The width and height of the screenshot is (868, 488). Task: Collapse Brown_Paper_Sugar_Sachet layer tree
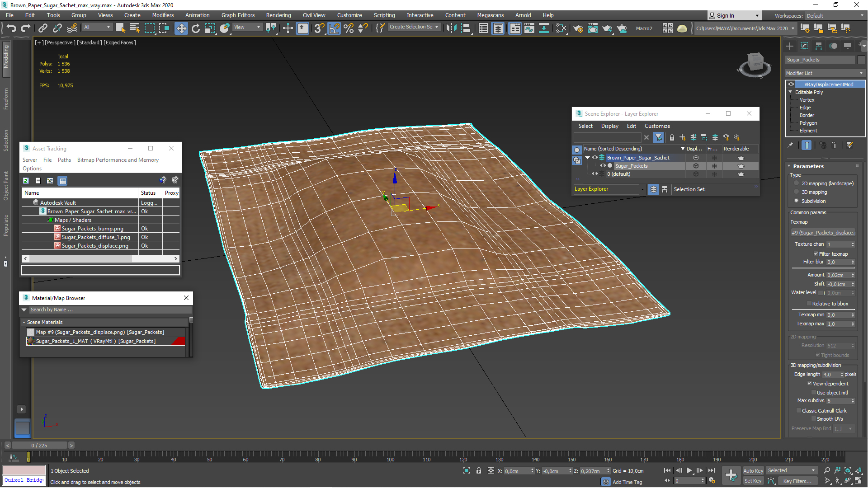pos(588,158)
